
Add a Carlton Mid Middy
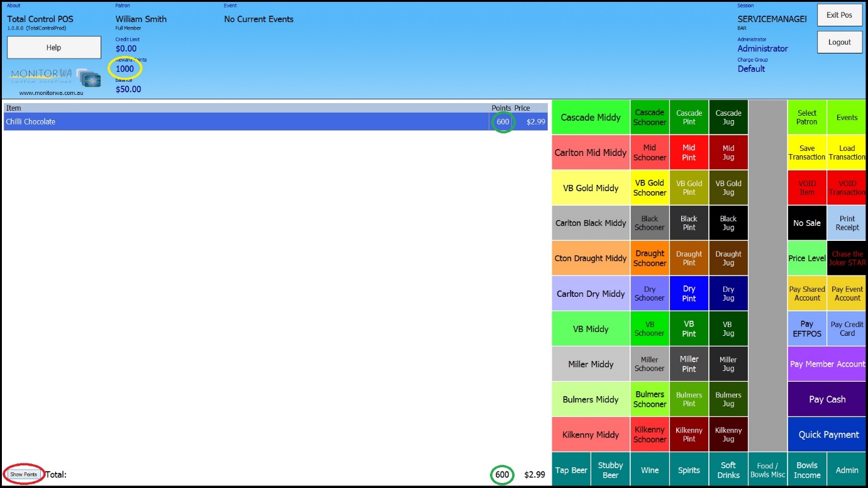click(591, 152)
